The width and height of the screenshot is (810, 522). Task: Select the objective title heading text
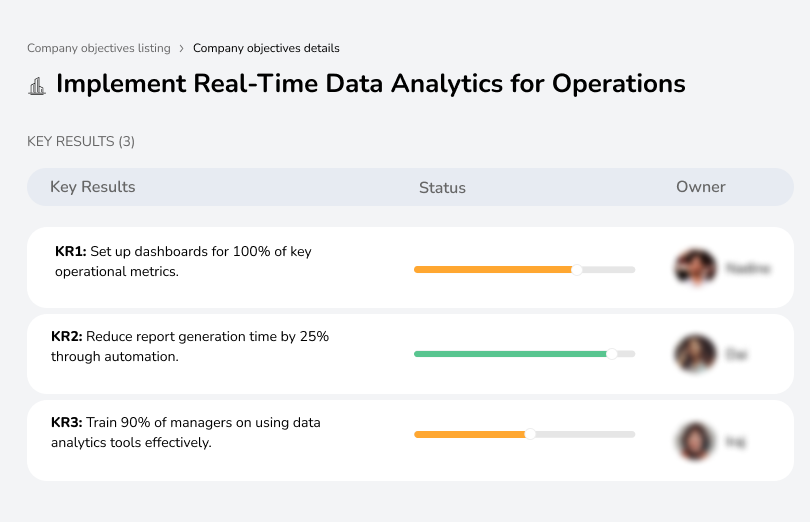(370, 84)
